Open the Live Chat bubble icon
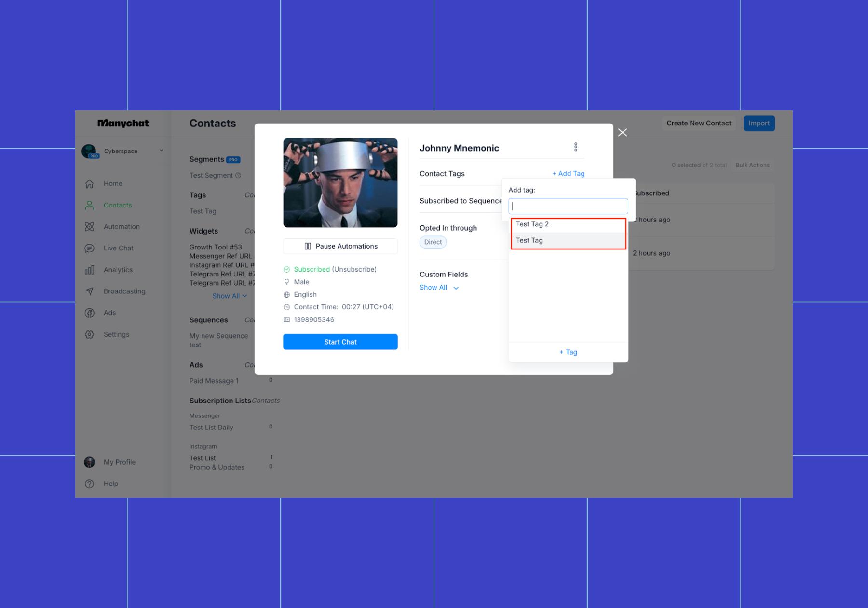This screenshot has height=608, width=868. click(x=89, y=249)
